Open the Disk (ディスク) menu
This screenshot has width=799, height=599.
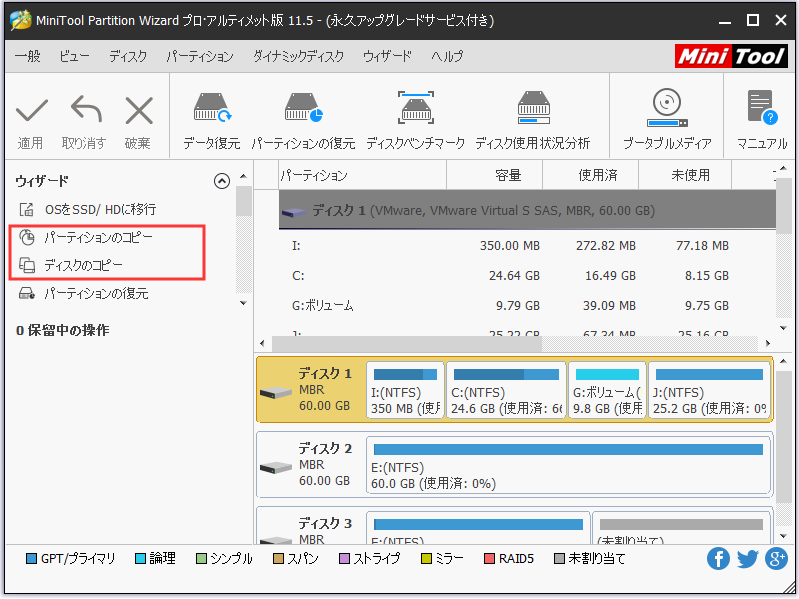(128, 56)
